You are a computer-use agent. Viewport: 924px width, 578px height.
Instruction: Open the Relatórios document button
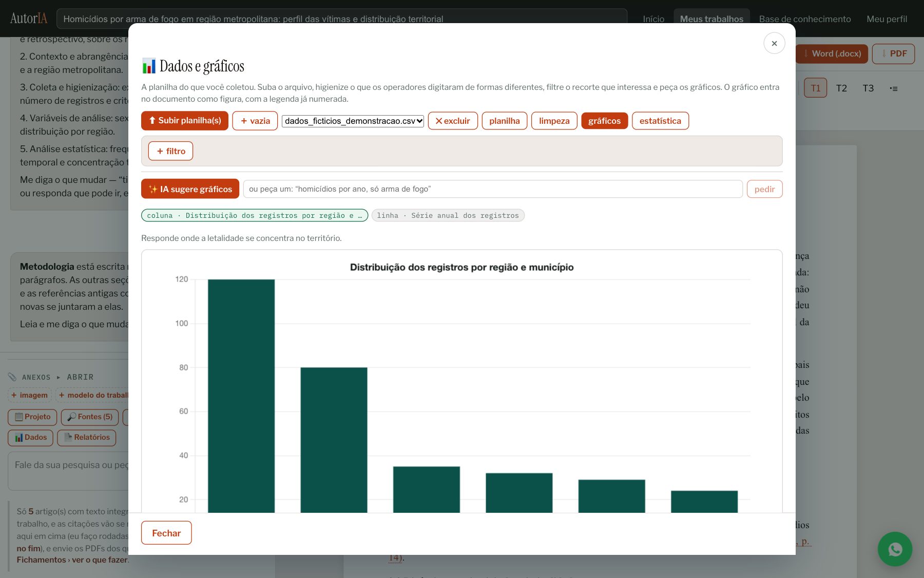[87, 437]
